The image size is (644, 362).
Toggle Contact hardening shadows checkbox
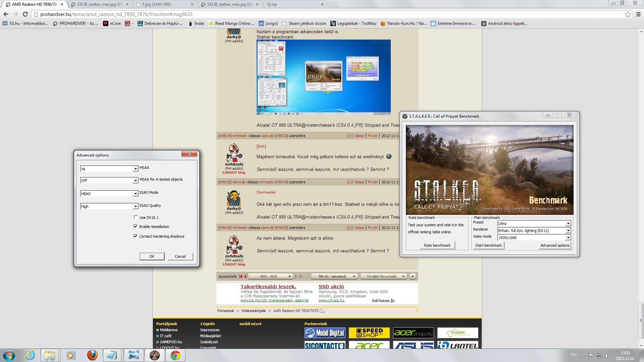136,236
